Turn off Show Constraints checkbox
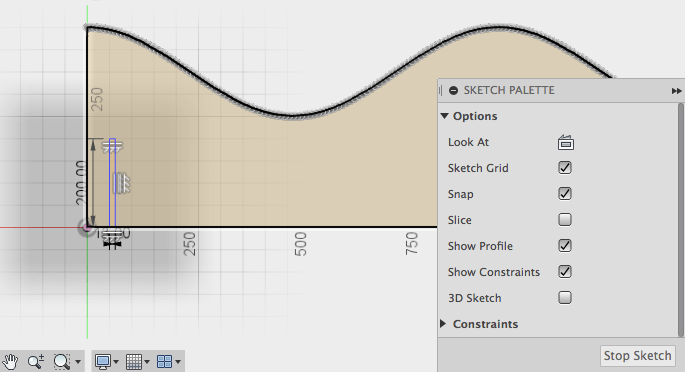The height and width of the screenshot is (372, 685). click(x=565, y=272)
